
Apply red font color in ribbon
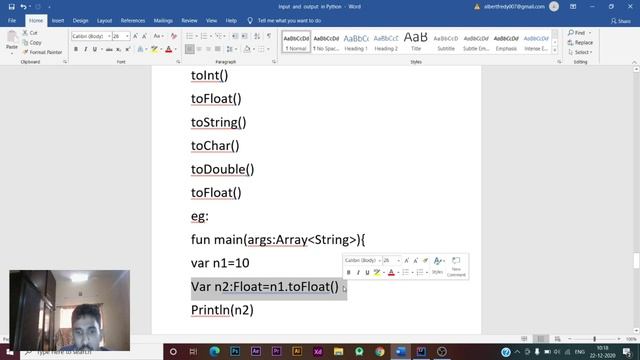click(169, 49)
